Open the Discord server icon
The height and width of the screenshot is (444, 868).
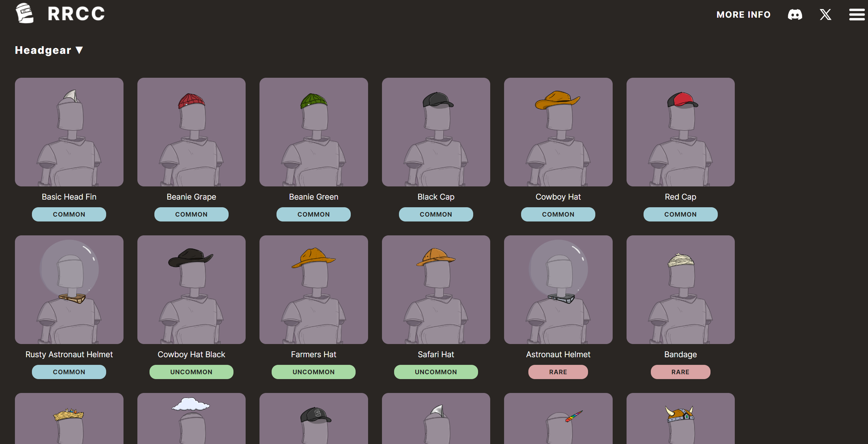point(795,15)
